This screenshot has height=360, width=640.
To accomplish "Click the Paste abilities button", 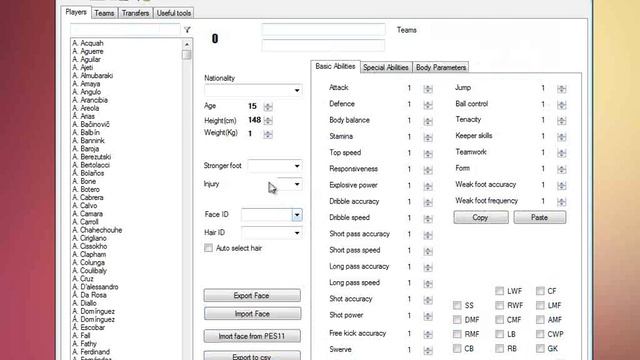I will pyautogui.click(x=540, y=218).
